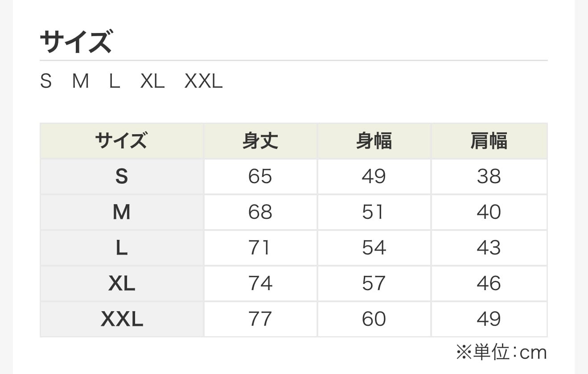Choose size L from the list above table
This screenshot has width=588, height=374.
pyautogui.click(x=115, y=82)
